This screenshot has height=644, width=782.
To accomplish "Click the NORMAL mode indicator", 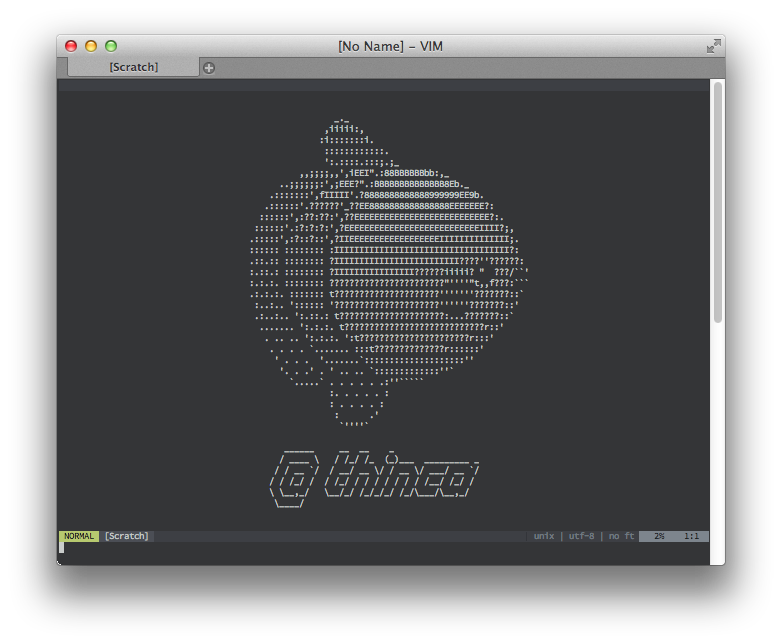I will point(79,536).
